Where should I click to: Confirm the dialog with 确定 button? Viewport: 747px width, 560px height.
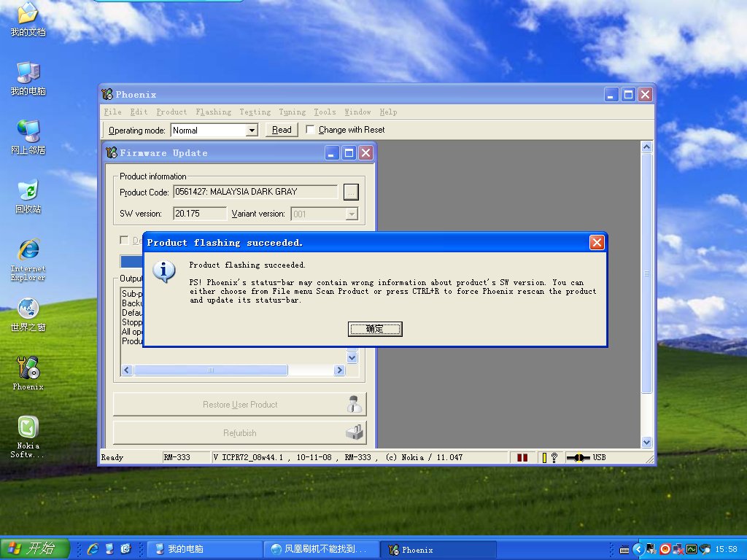[x=375, y=329]
